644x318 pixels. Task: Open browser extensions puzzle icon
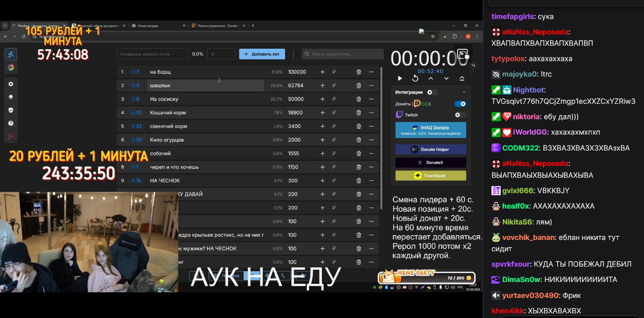coord(454,36)
